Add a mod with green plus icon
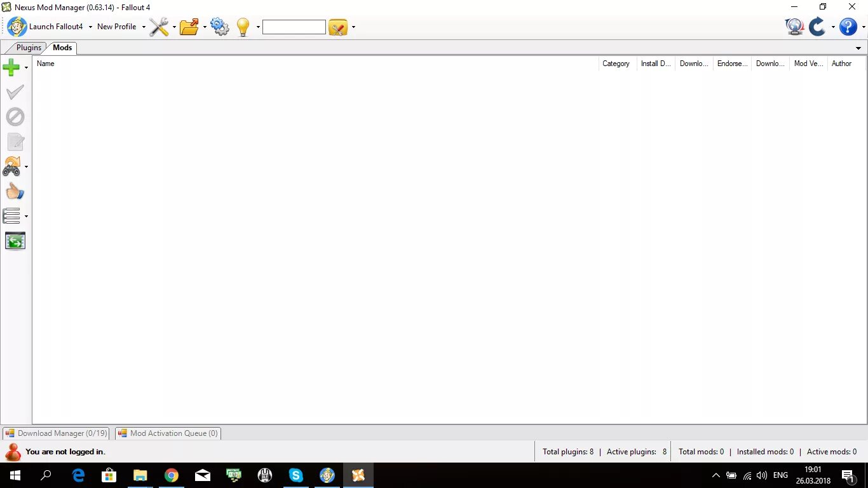 (11, 67)
